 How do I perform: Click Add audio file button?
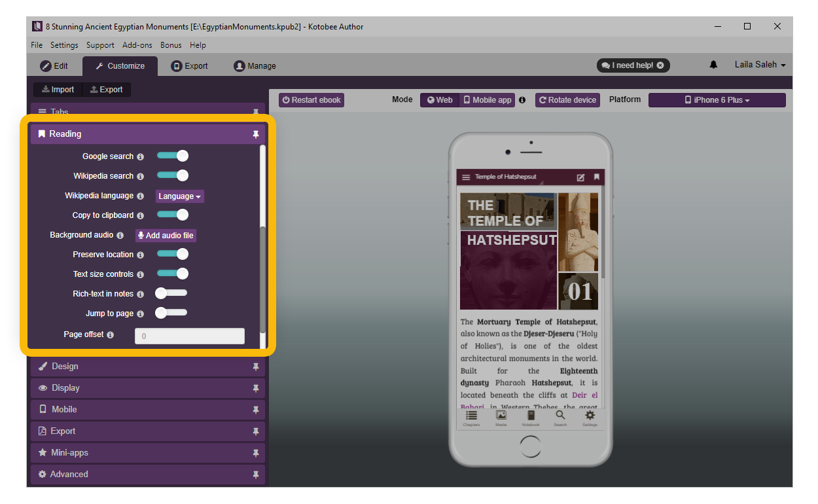click(x=166, y=236)
